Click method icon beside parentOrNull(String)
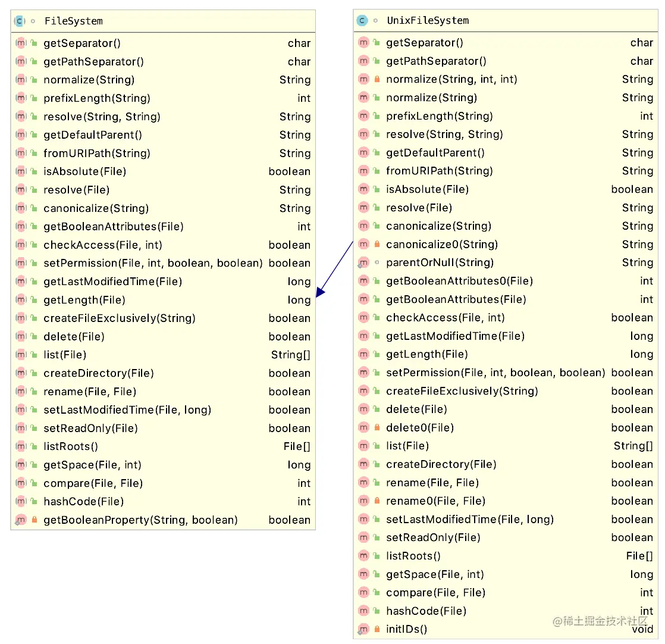The image size is (665, 644). click(x=363, y=262)
